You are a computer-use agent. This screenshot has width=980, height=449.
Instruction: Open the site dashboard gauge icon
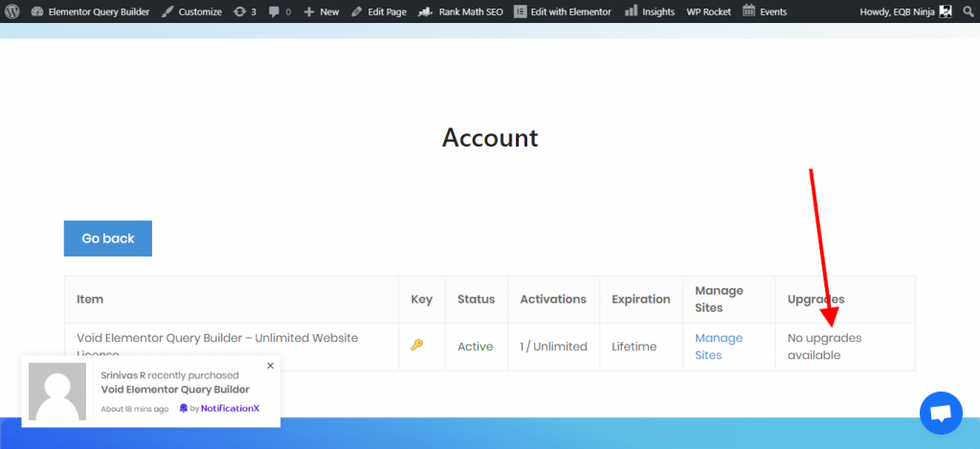click(37, 11)
